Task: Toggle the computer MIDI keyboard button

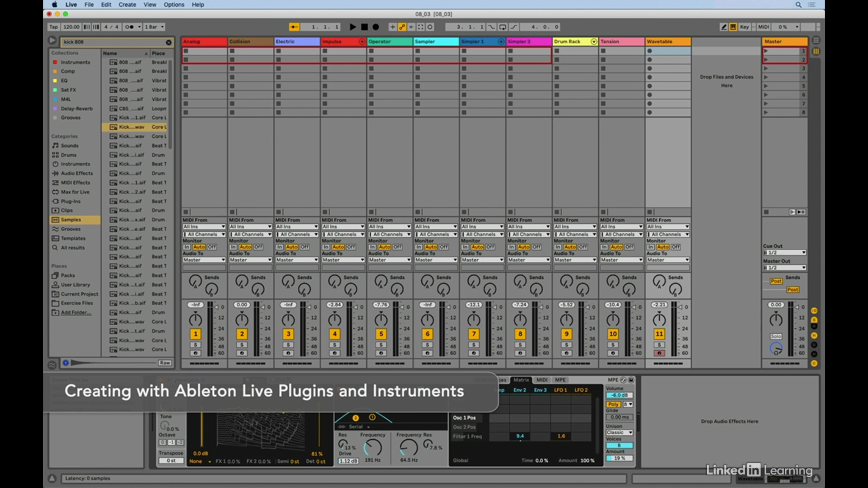Action: click(x=733, y=27)
